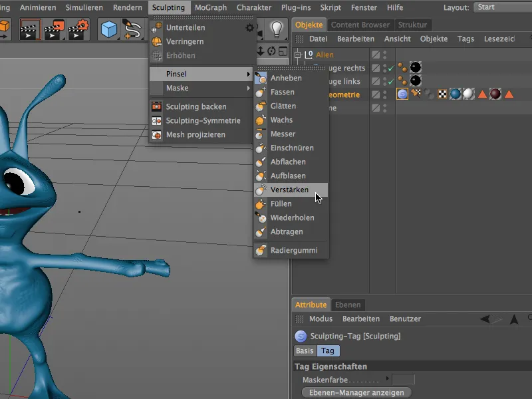Toggle layer checkbox in uge links row
This screenshot has width=532, height=399.
tap(376, 81)
